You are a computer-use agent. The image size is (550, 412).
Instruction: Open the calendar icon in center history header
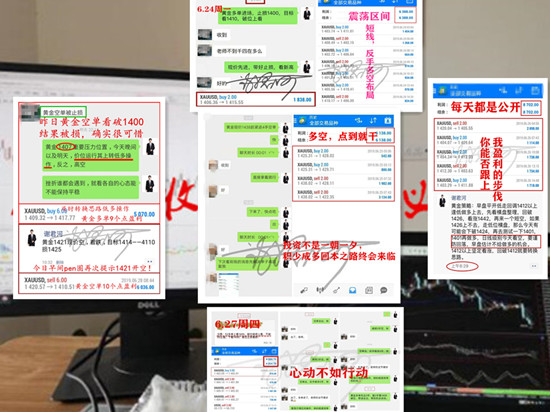[388, 121]
